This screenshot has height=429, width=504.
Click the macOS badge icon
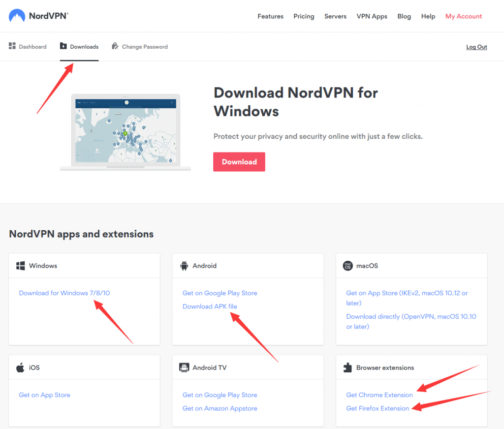point(348,266)
